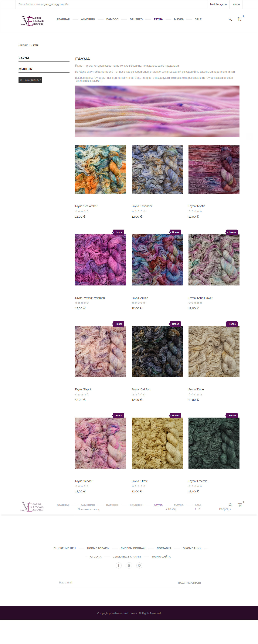
Task: Go to next page with Вперед
Action: click(x=225, y=509)
